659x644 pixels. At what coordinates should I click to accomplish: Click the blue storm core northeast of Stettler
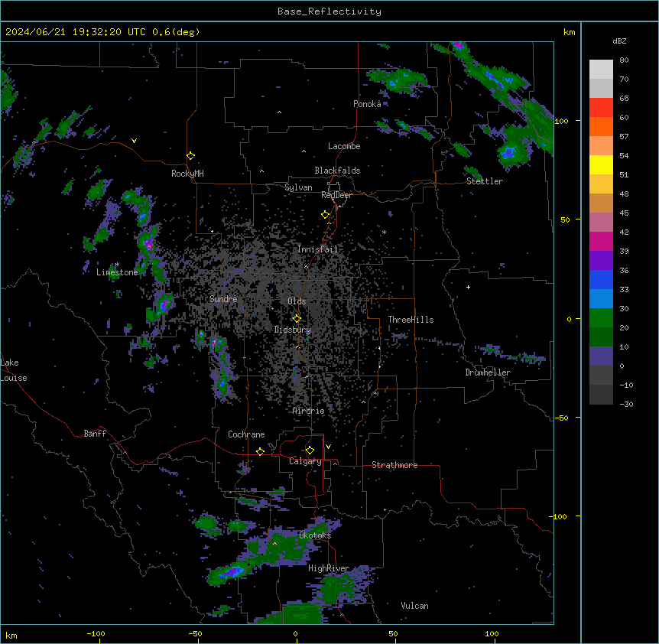click(x=509, y=151)
